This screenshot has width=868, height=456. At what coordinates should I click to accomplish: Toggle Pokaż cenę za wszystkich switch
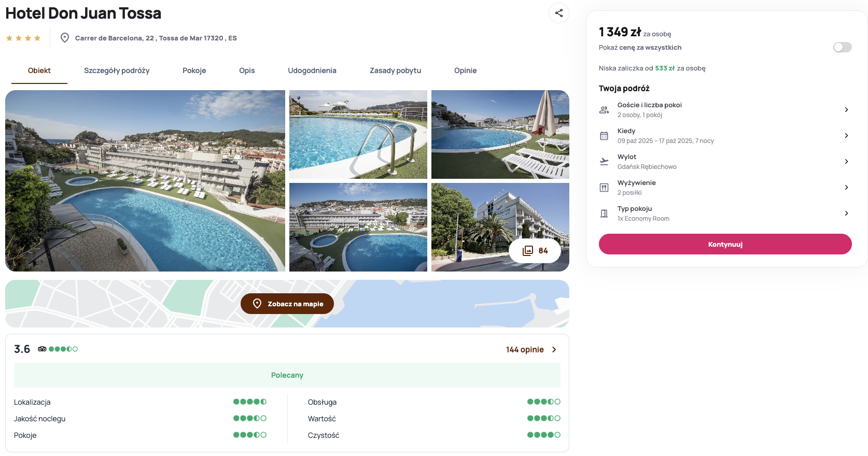click(x=843, y=47)
